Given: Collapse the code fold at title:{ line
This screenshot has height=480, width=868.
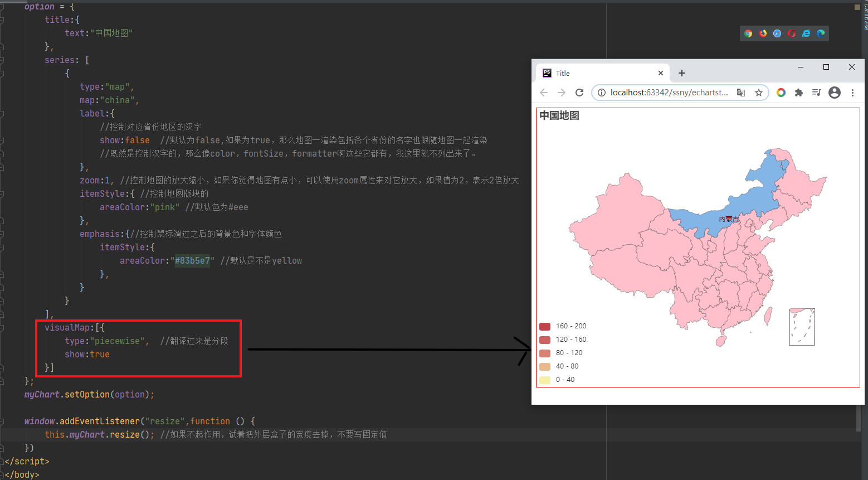Looking at the screenshot, I should (x=2, y=20).
